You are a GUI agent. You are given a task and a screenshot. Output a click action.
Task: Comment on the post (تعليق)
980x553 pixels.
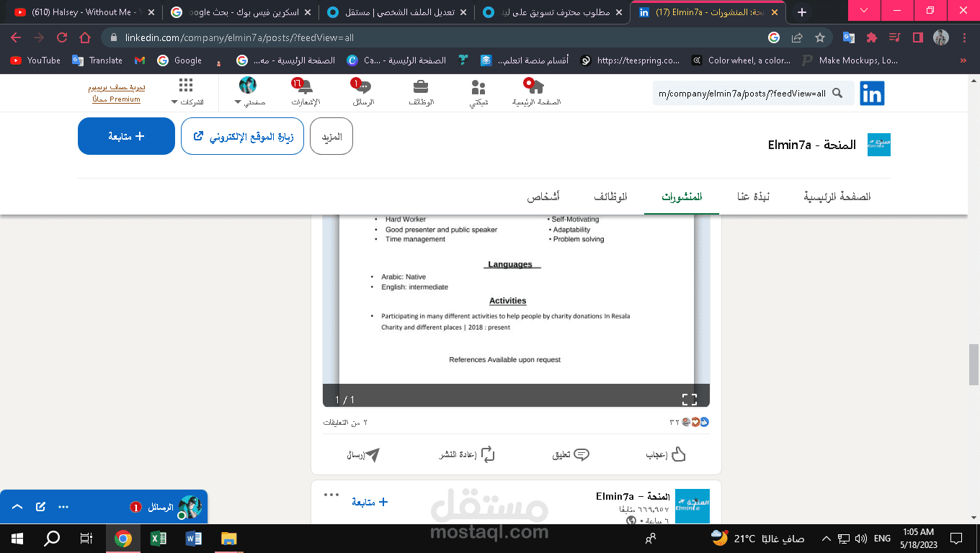pyautogui.click(x=571, y=454)
